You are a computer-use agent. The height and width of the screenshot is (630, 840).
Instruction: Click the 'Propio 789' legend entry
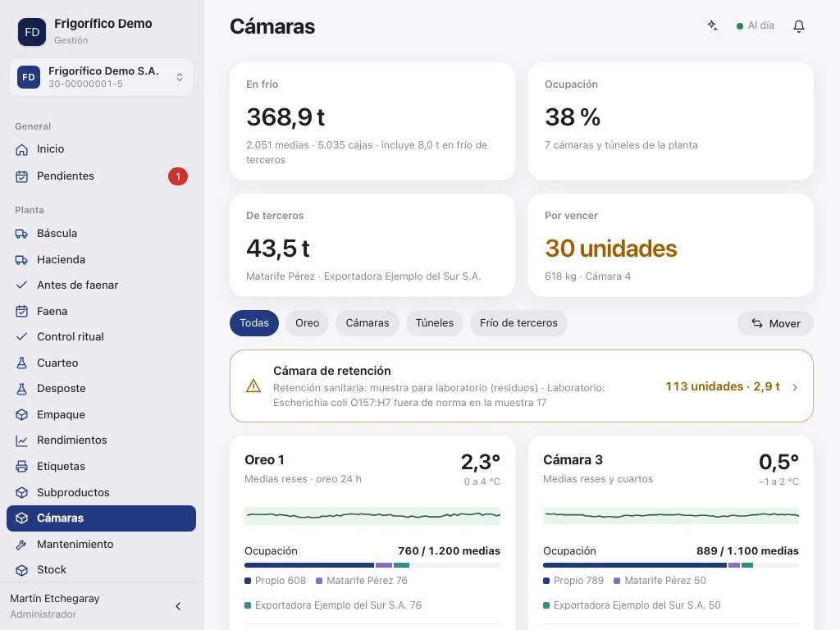coord(573,581)
